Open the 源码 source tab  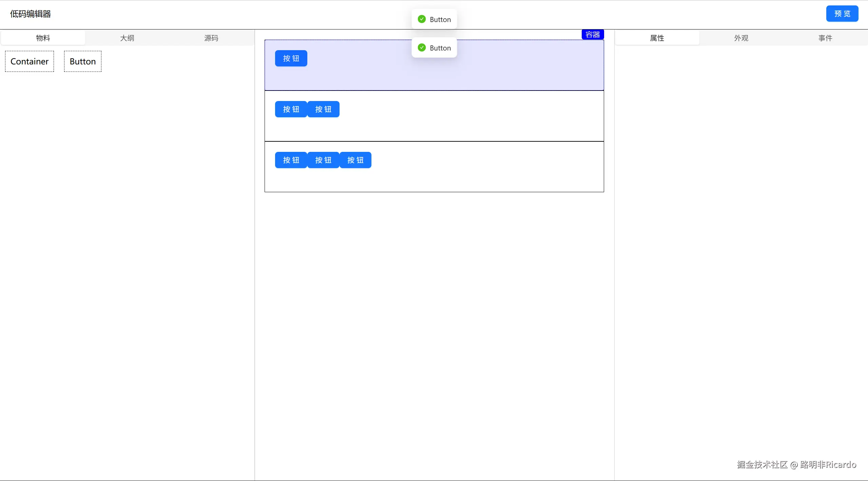pyautogui.click(x=211, y=38)
